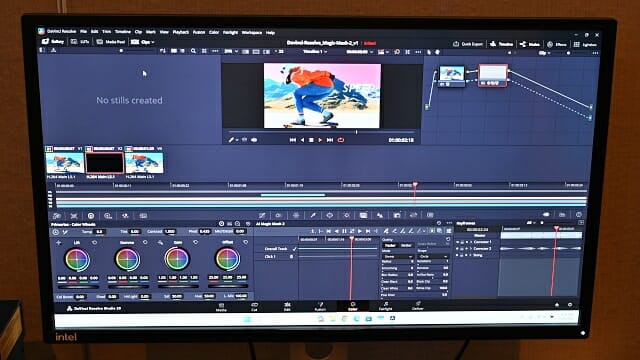Select the black second clip thumbnail

pyautogui.click(x=105, y=163)
